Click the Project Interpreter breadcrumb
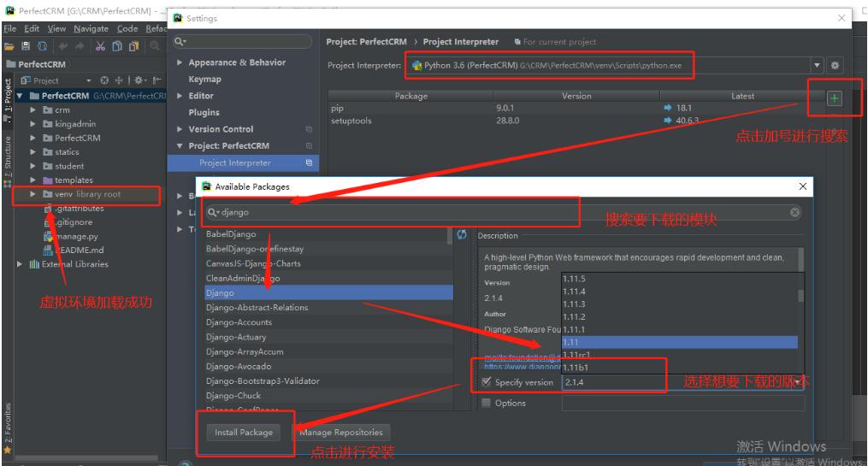The image size is (868, 466). pyautogui.click(x=461, y=42)
